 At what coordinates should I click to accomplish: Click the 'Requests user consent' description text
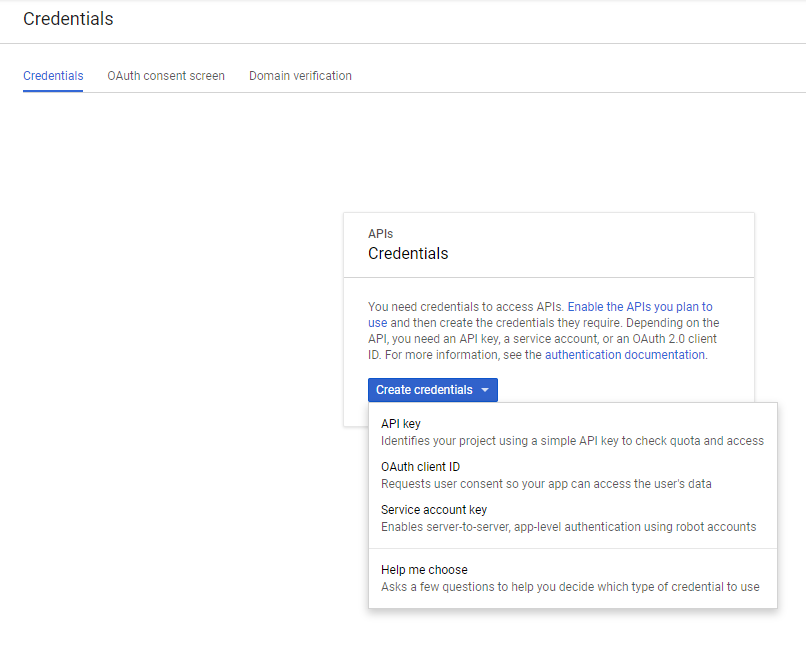[x=546, y=484]
